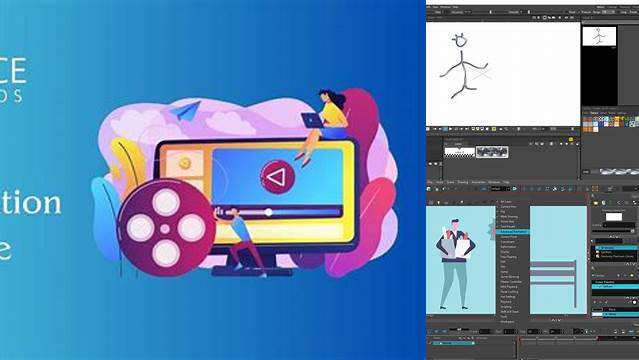Click the pink play button on the illustrated monitor
This screenshot has height=360, width=639.
[277, 177]
